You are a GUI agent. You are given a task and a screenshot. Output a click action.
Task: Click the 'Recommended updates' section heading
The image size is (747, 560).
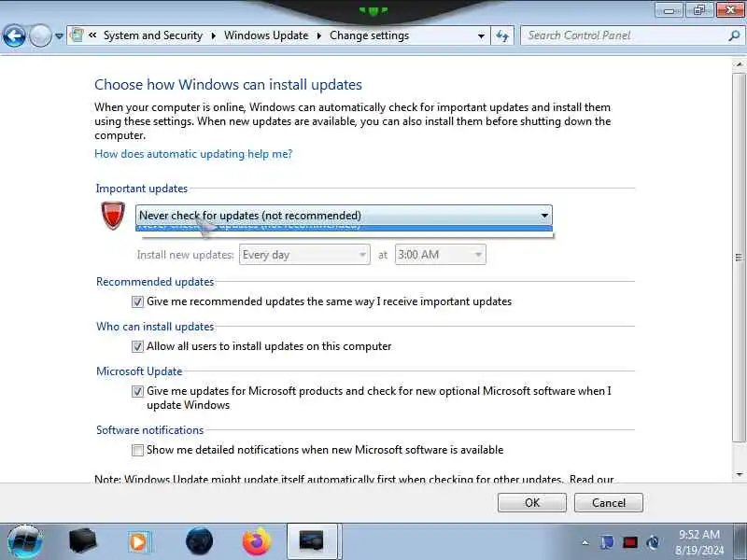(x=155, y=282)
